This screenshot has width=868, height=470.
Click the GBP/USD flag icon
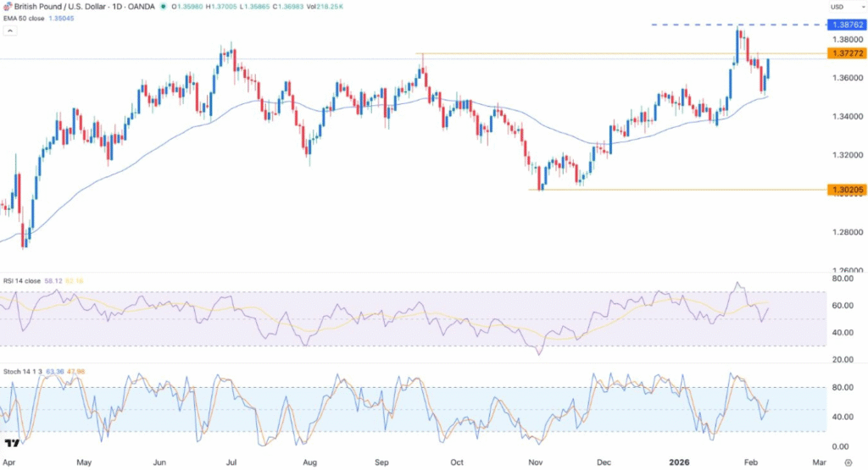[x=8, y=7]
